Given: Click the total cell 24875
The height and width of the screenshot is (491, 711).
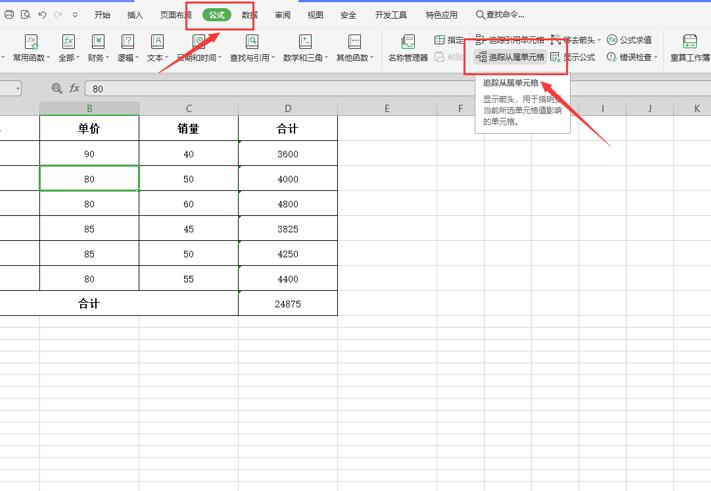Looking at the screenshot, I should pos(288,303).
